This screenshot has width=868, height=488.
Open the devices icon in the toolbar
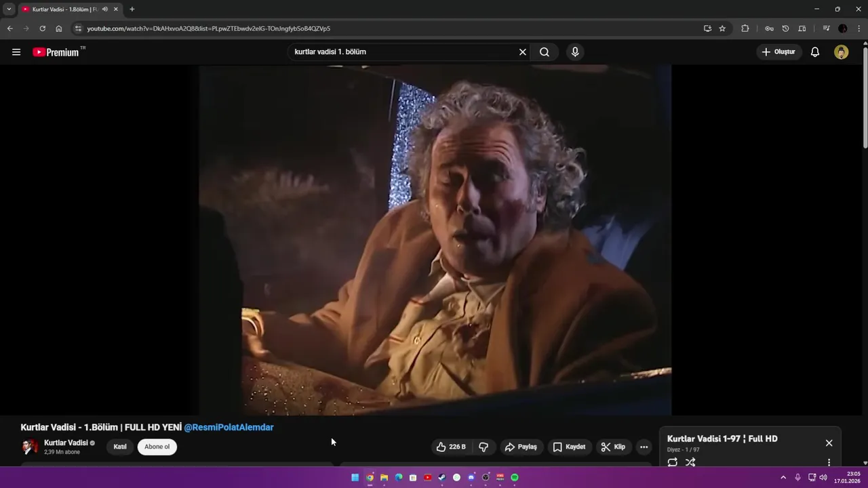(802, 28)
